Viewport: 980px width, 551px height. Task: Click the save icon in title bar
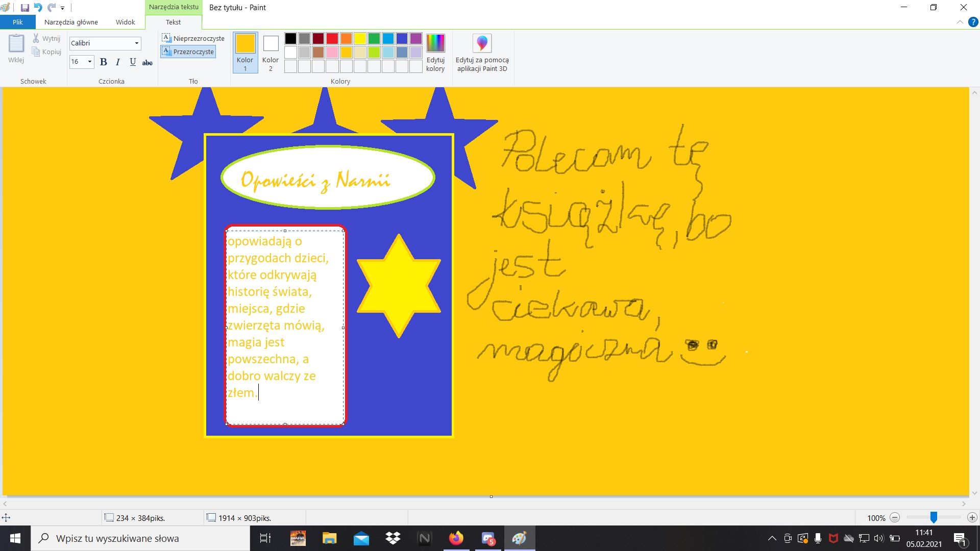tap(24, 8)
